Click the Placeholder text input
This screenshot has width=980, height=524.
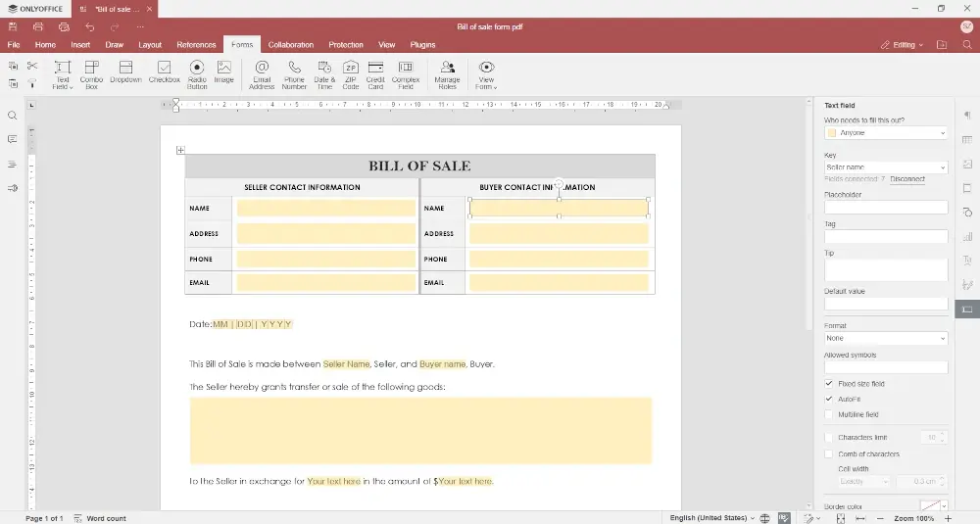click(886, 208)
